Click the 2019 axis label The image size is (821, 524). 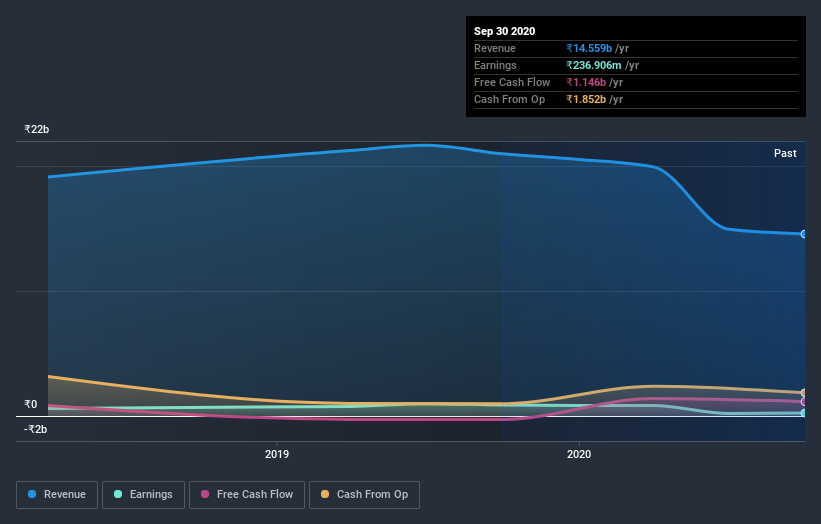tap(277, 454)
